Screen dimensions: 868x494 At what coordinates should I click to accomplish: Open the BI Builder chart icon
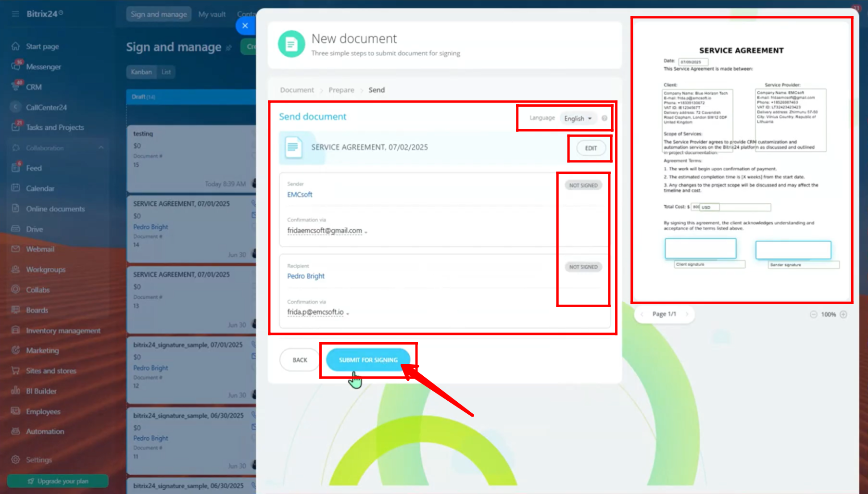click(15, 391)
